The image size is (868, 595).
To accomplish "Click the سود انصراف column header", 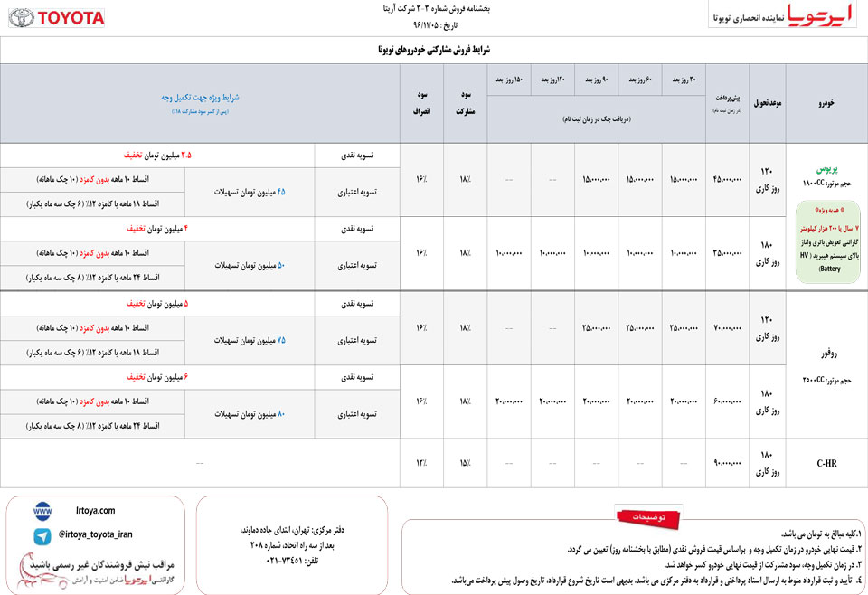I will (x=421, y=102).
